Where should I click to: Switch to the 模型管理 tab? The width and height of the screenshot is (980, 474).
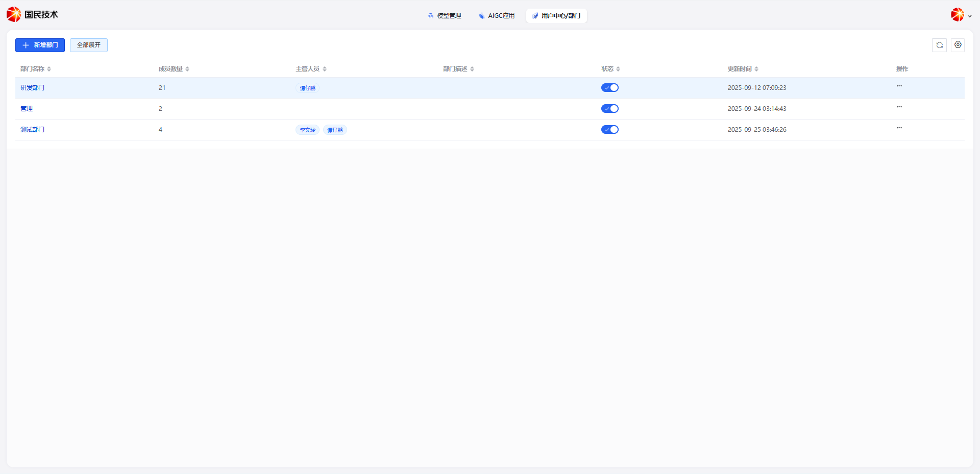(x=444, y=16)
